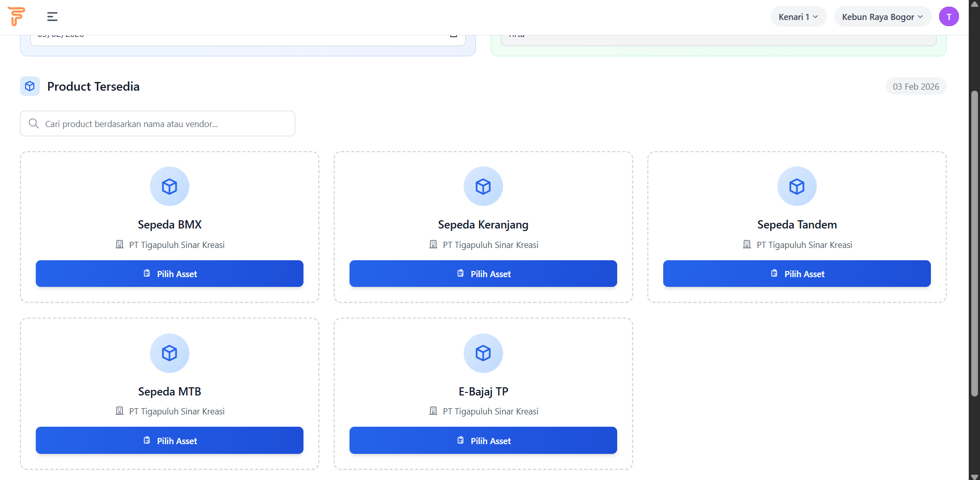The height and width of the screenshot is (480, 980).
Task: Click the 03 Feb 2026 date badge
Action: point(916,87)
